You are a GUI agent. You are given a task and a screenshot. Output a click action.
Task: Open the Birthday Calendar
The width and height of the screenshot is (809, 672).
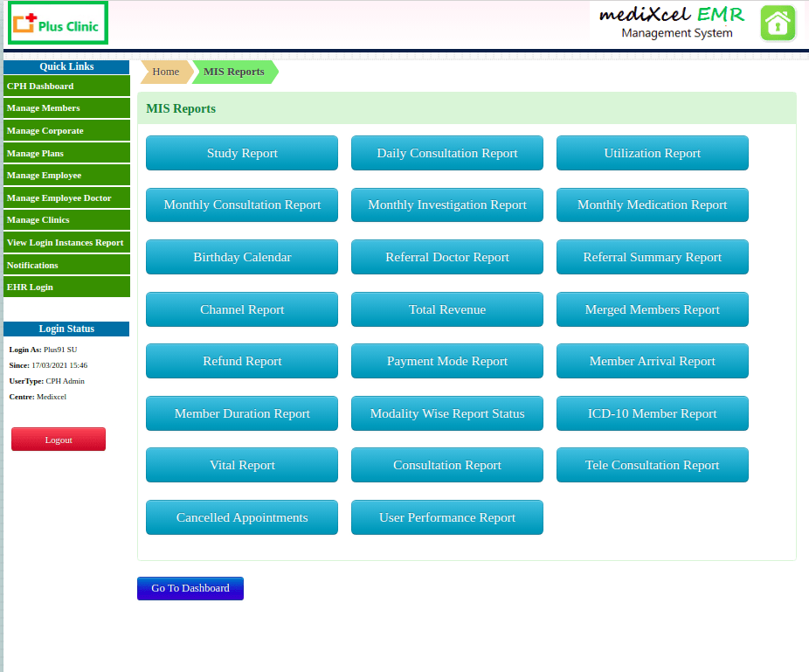242,257
